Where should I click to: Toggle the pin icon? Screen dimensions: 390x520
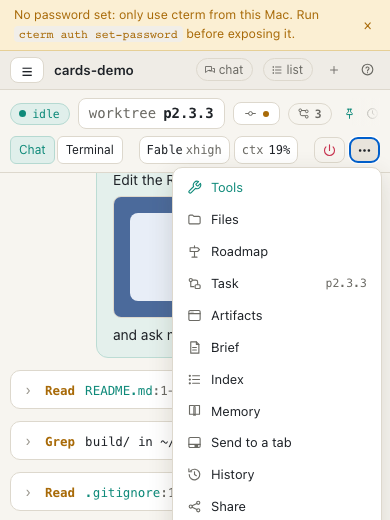[349, 114]
